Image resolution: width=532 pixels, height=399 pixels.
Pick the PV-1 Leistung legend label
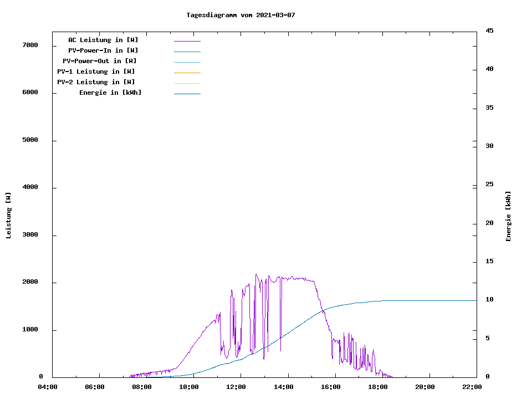pyautogui.click(x=96, y=71)
